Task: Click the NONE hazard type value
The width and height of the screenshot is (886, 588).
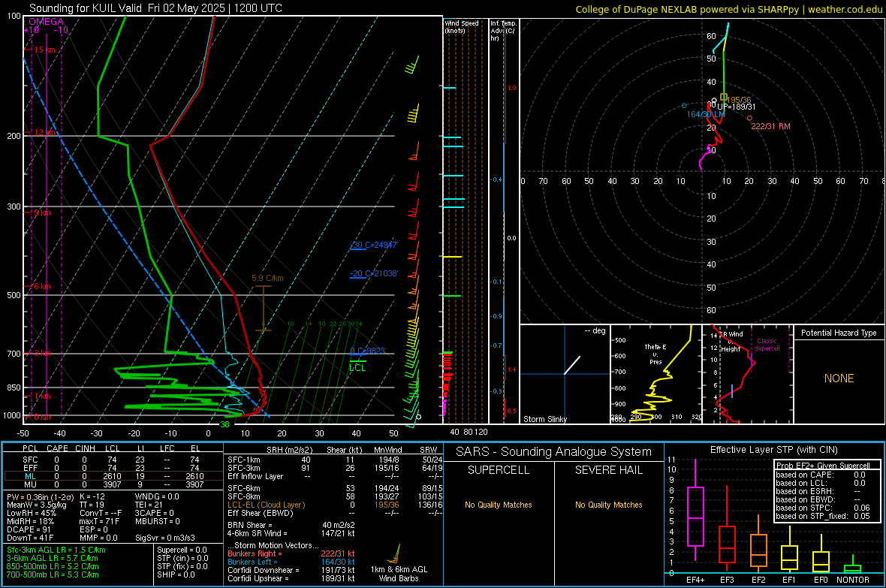Action: pyautogui.click(x=839, y=378)
